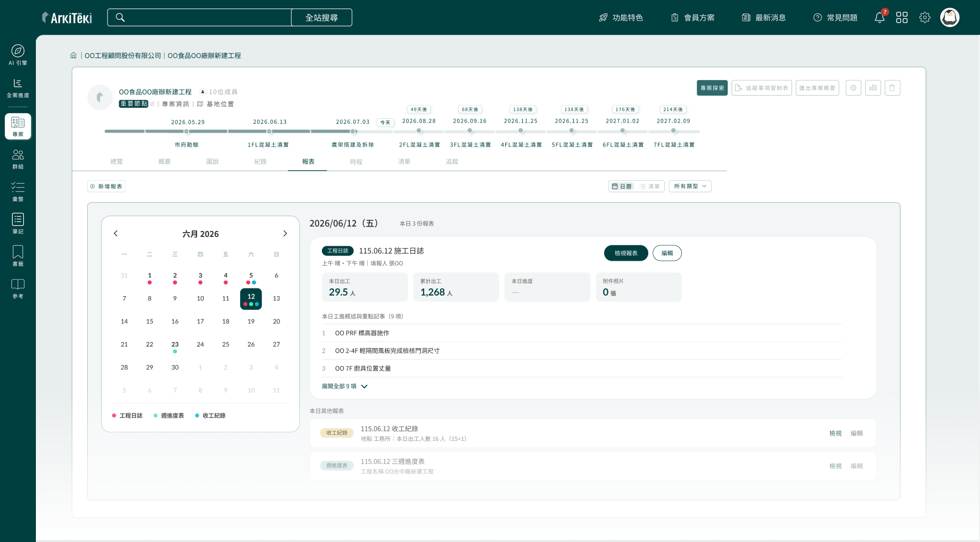This screenshot has width=980, height=542.
Task: Open 參考 book icon in sidebar
Action: (x=18, y=288)
